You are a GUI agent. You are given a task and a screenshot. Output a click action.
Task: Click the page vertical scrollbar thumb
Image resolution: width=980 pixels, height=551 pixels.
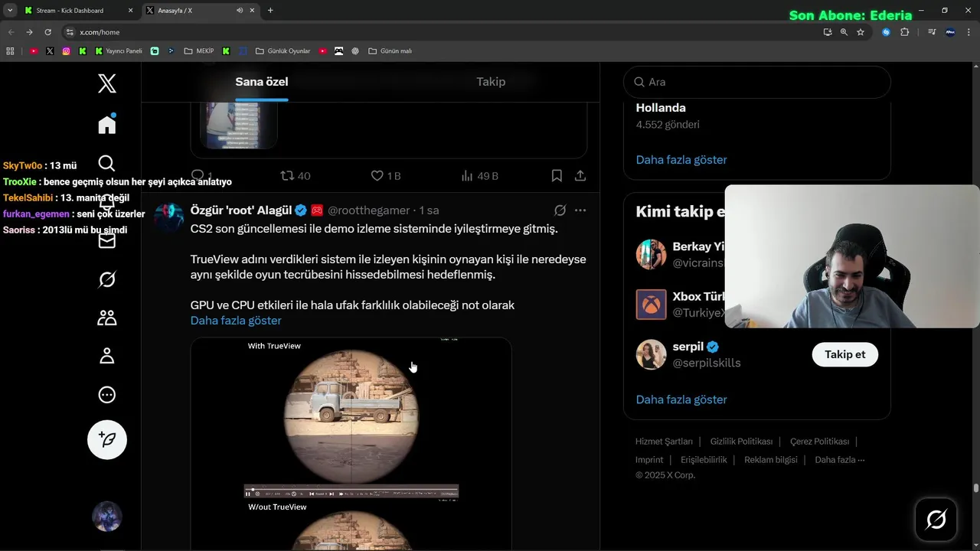[x=976, y=487]
